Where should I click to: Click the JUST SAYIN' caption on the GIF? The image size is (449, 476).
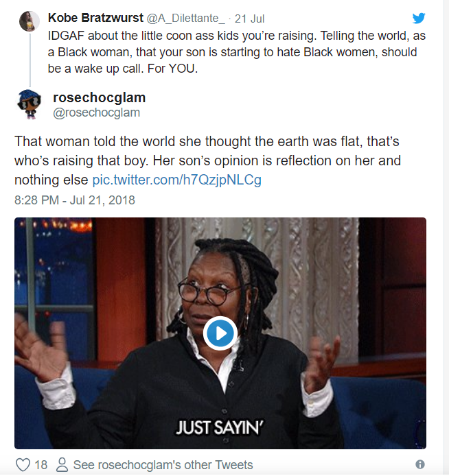(x=220, y=427)
